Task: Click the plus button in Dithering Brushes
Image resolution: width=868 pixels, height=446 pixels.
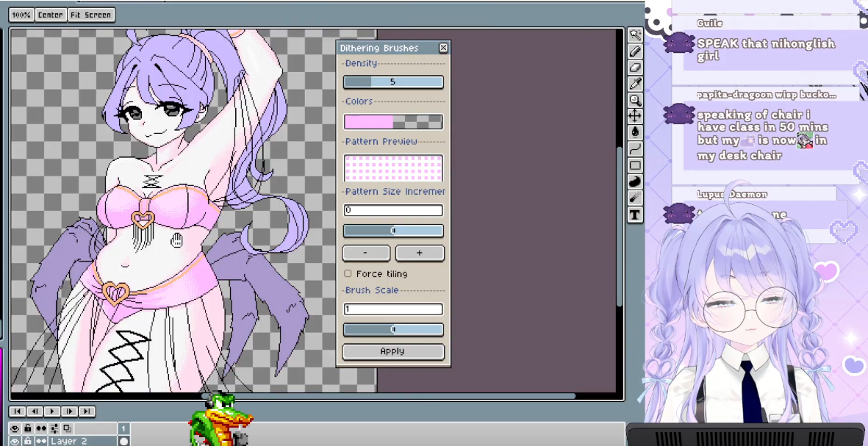Action: [x=420, y=253]
